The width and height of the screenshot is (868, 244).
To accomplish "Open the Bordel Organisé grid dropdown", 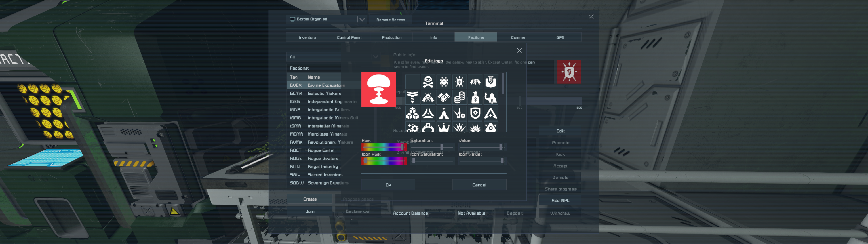I will click(x=362, y=19).
